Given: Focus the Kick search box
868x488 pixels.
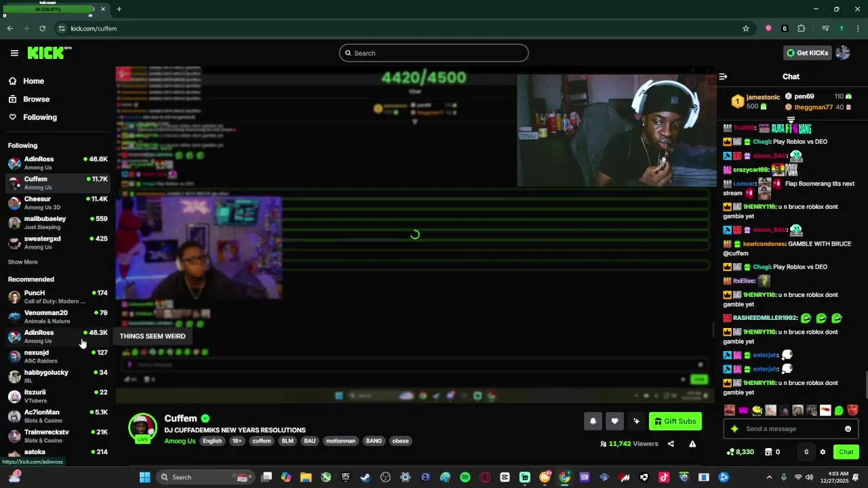Looking at the screenshot, I should coord(434,53).
